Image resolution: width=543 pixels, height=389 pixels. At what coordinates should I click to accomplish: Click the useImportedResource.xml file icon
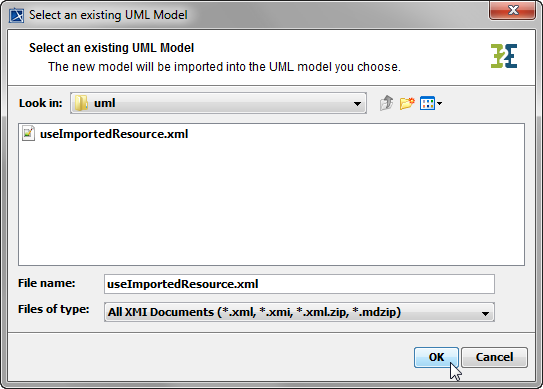[x=28, y=133]
